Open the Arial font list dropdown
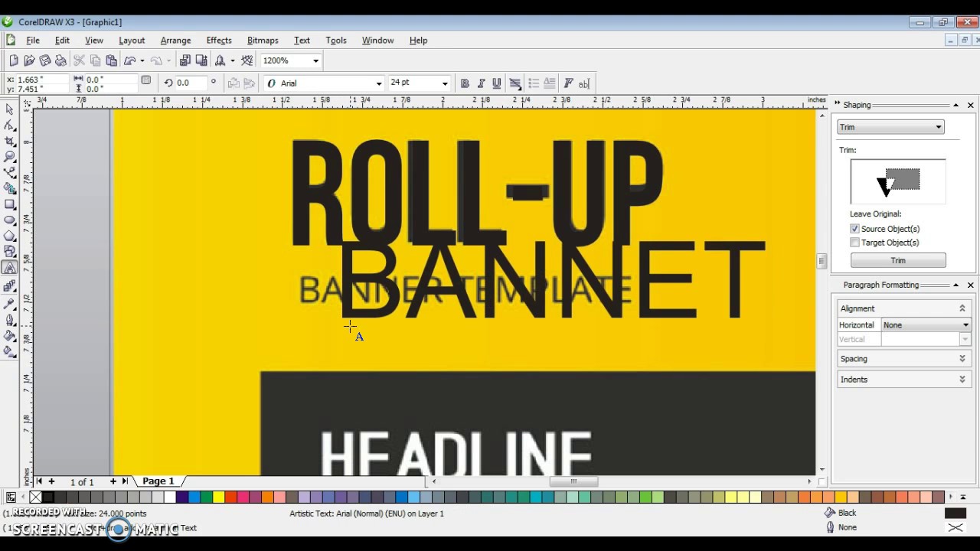The width and height of the screenshot is (980, 551). pyautogui.click(x=378, y=83)
